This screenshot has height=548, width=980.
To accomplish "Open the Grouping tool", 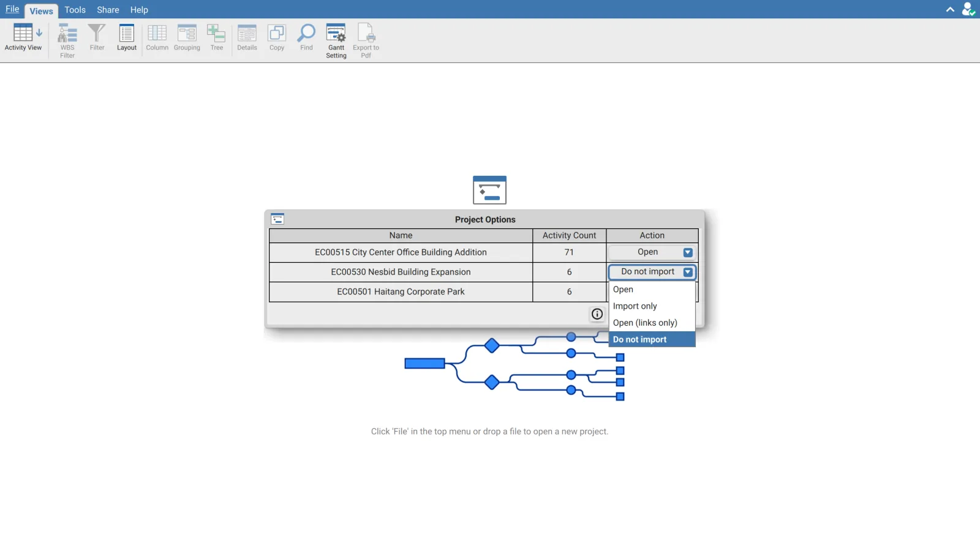I will [x=187, y=38].
